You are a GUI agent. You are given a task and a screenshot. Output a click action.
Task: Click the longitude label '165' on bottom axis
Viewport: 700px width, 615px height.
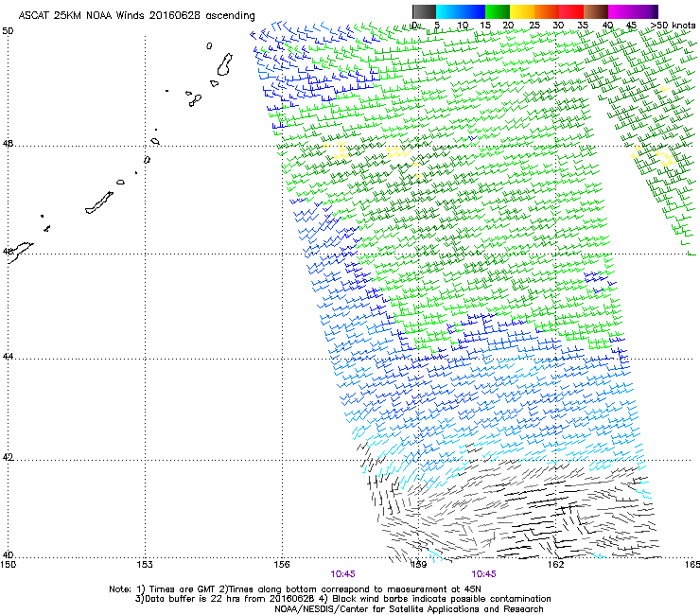coord(692,565)
